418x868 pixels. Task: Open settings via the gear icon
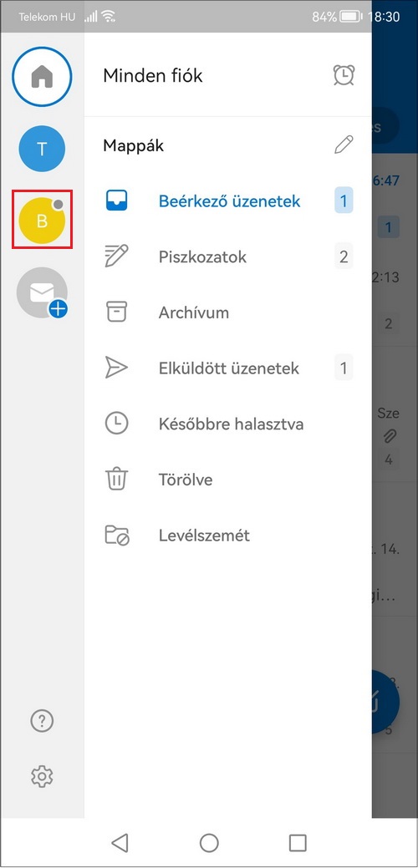pyautogui.click(x=42, y=777)
